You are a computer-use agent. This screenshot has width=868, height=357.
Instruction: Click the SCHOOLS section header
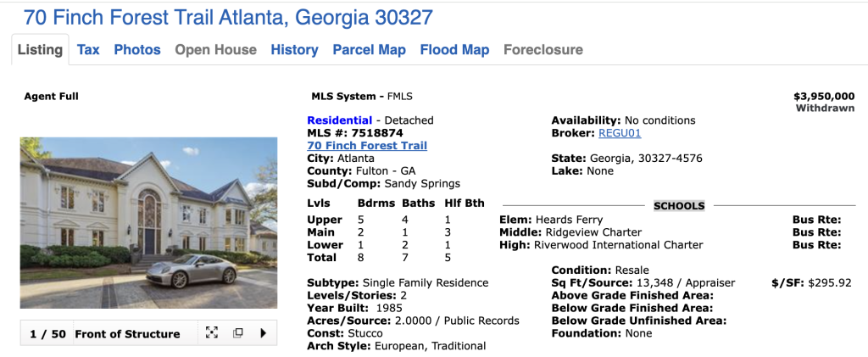coord(679,205)
